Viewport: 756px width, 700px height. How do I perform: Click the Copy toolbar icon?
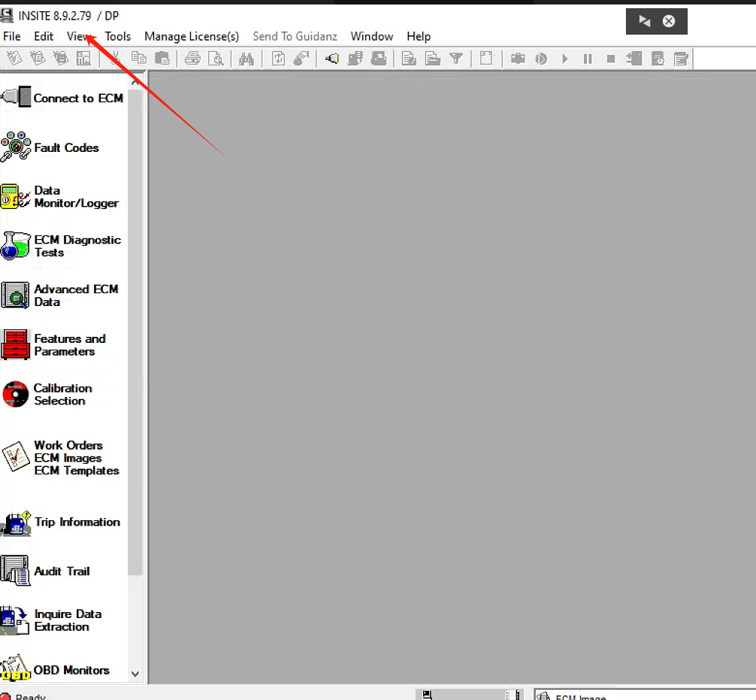click(x=139, y=59)
